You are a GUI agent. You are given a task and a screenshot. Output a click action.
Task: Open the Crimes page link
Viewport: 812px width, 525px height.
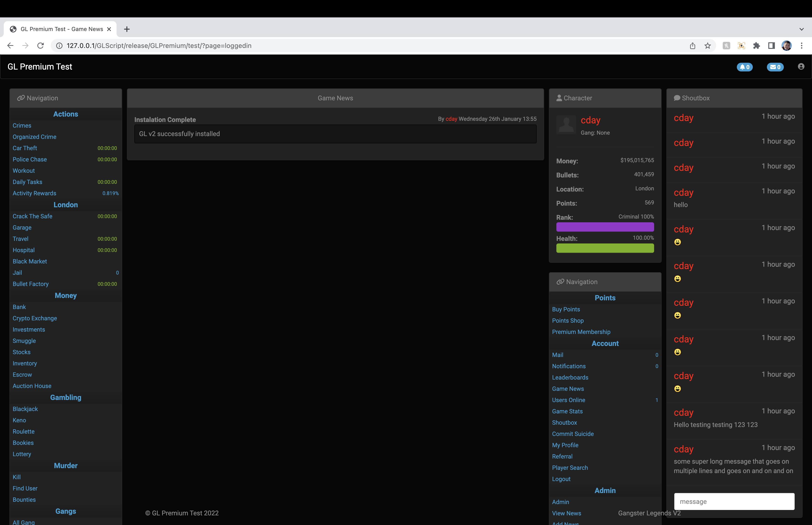pos(22,125)
